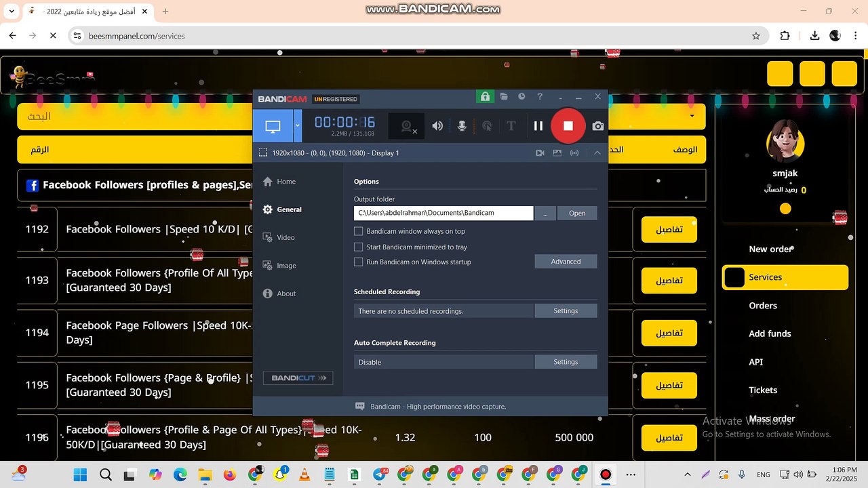The image size is (868, 488).
Task: Open output folder icon in the Bandicam title bar
Action: tap(504, 97)
